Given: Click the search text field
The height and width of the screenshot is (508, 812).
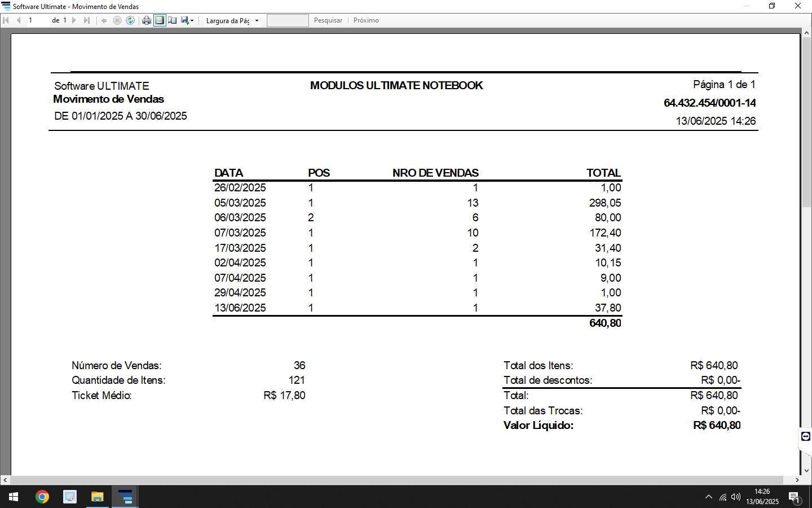Looking at the screenshot, I should tap(288, 20).
